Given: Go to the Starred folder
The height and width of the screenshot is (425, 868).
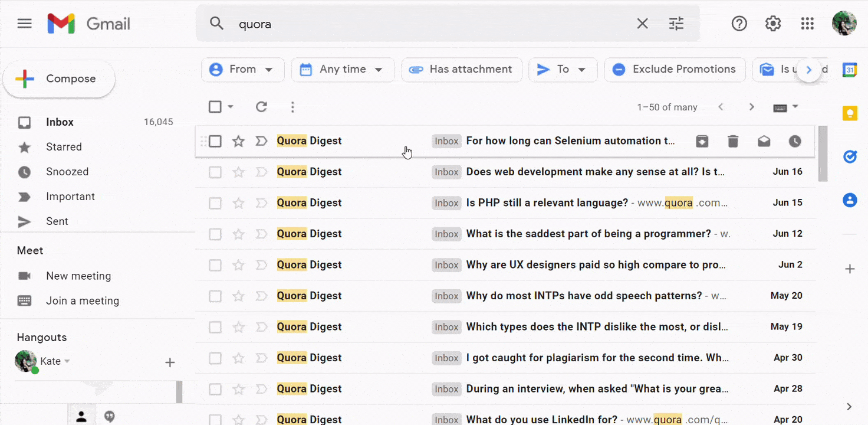Looking at the screenshot, I should tap(64, 147).
